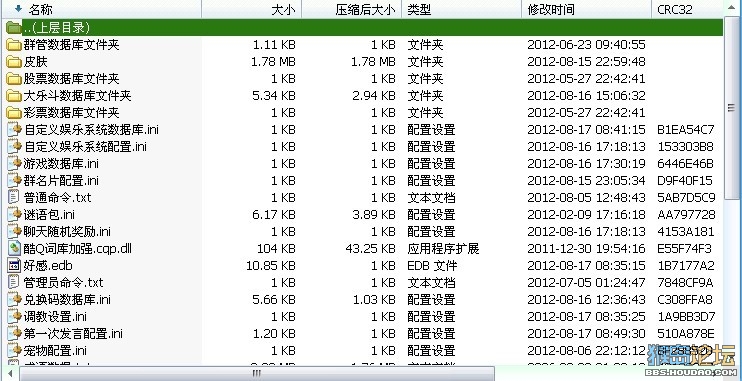Click the 宠物配置.ini file icon
Image resolution: width=742 pixels, height=381 pixels.
(x=15, y=351)
